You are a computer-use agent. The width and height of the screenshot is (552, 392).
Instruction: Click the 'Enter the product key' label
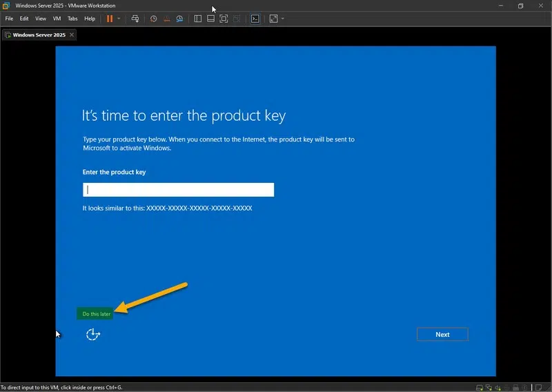tap(114, 172)
